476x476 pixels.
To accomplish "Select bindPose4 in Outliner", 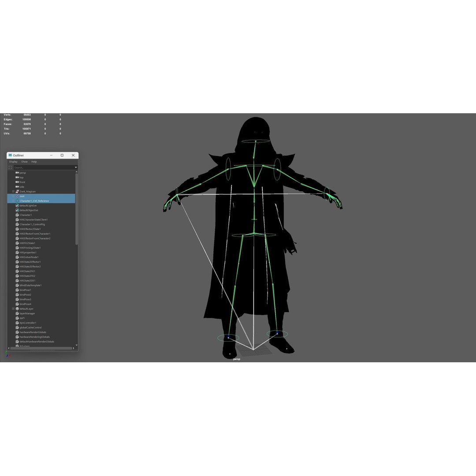I will coord(25,304).
